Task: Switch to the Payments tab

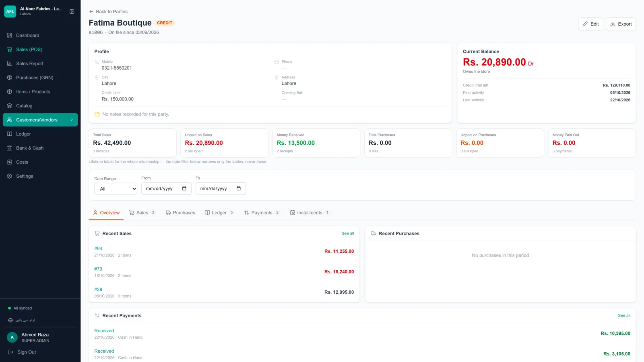Action: click(x=262, y=213)
